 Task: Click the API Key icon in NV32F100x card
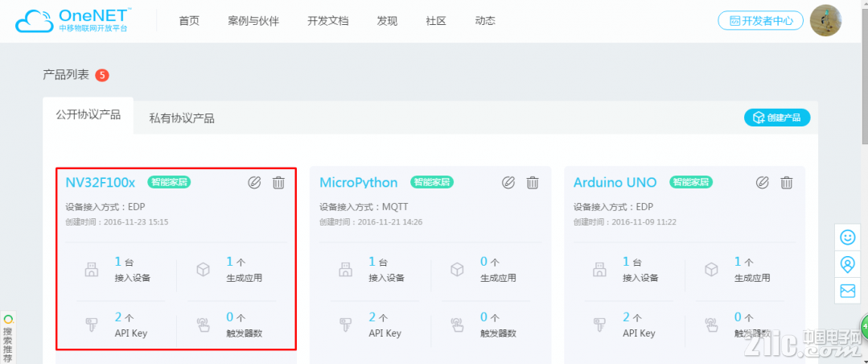tap(91, 325)
